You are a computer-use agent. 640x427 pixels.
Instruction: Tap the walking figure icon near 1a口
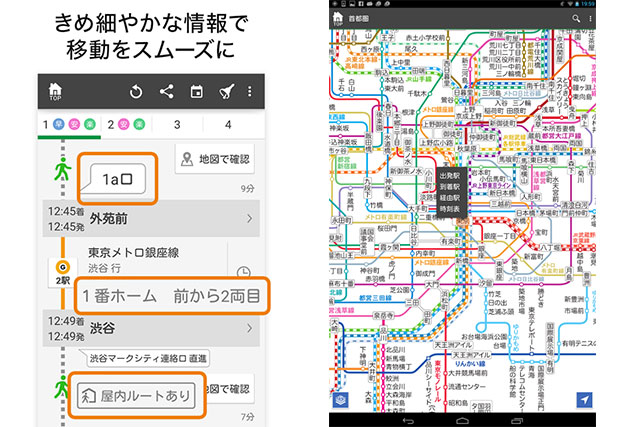pos(62,169)
